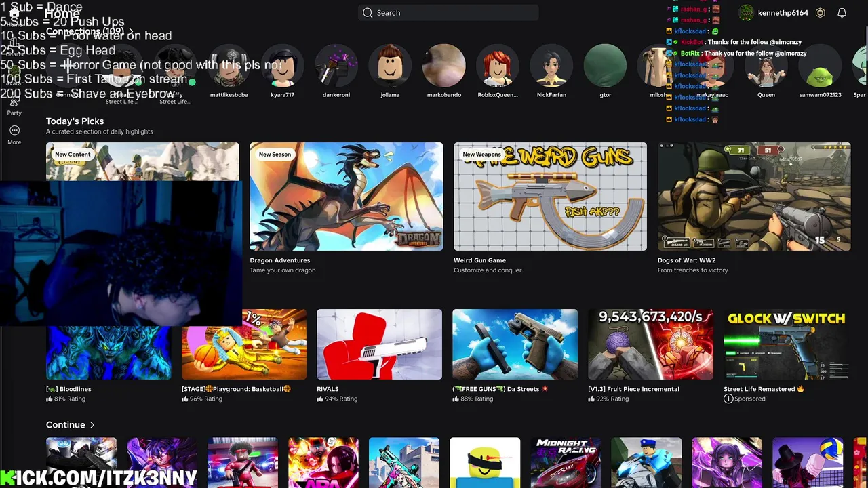Select the Fruit Piece Incremental thumbnail
Viewport: 868px width, 488px height.
tap(650, 344)
